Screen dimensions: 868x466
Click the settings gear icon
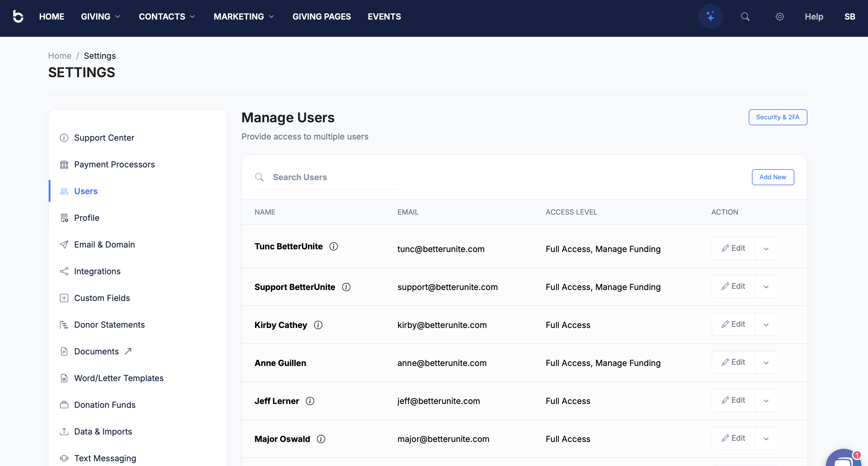click(779, 17)
